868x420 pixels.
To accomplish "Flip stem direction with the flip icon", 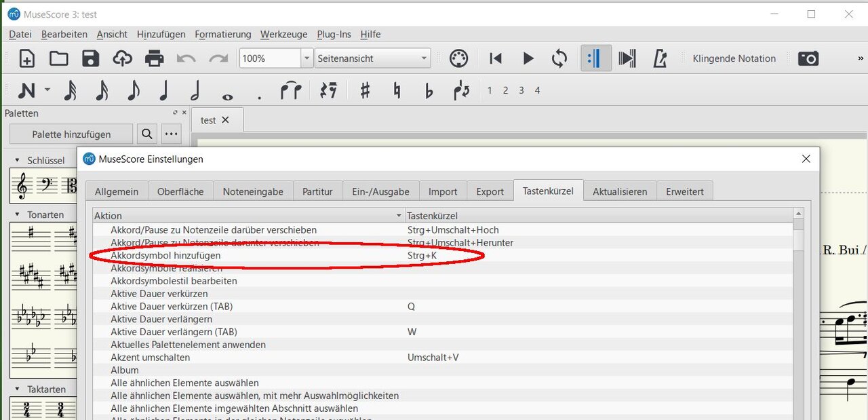I will click(461, 90).
